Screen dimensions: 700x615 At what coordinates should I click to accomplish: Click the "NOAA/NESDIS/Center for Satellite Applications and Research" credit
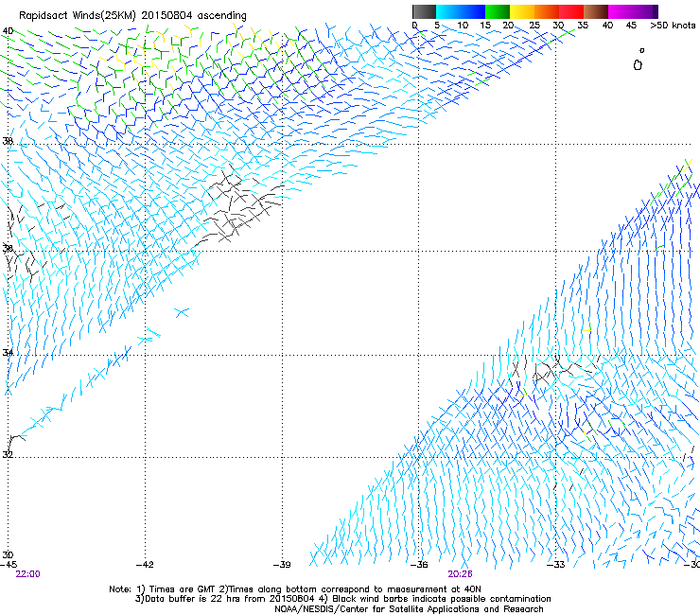point(409,609)
